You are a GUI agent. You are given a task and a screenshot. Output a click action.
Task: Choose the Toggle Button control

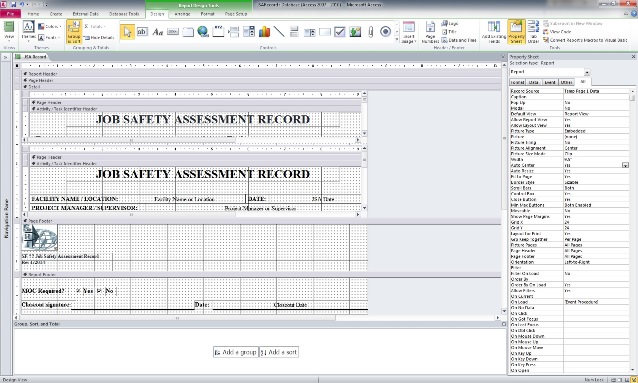[295, 31]
